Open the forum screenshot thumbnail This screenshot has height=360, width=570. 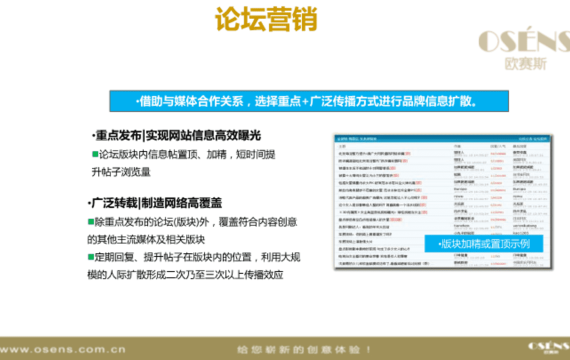pos(443,202)
